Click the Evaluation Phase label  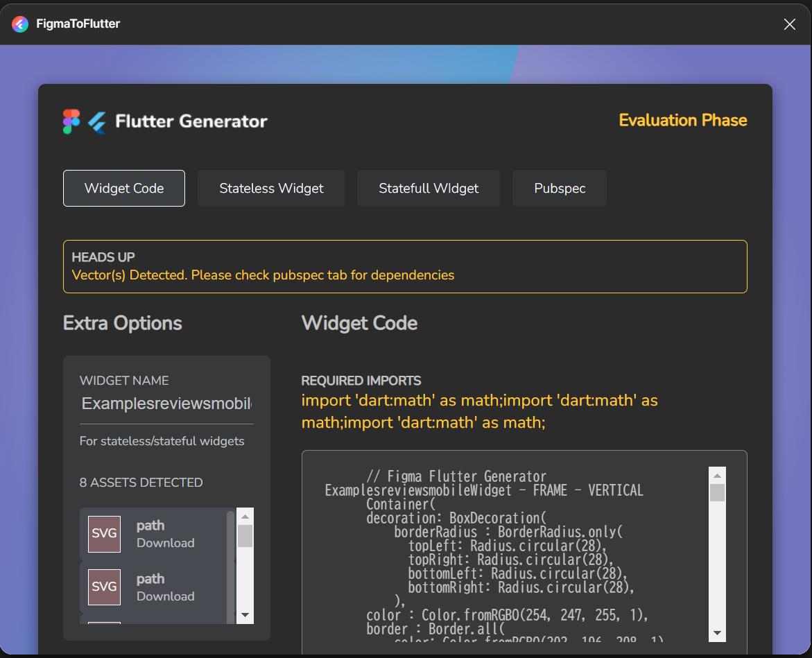(x=682, y=120)
